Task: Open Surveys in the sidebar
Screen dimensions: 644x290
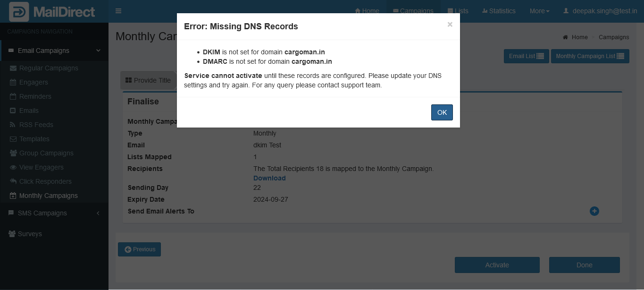Action: [x=30, y=234]
